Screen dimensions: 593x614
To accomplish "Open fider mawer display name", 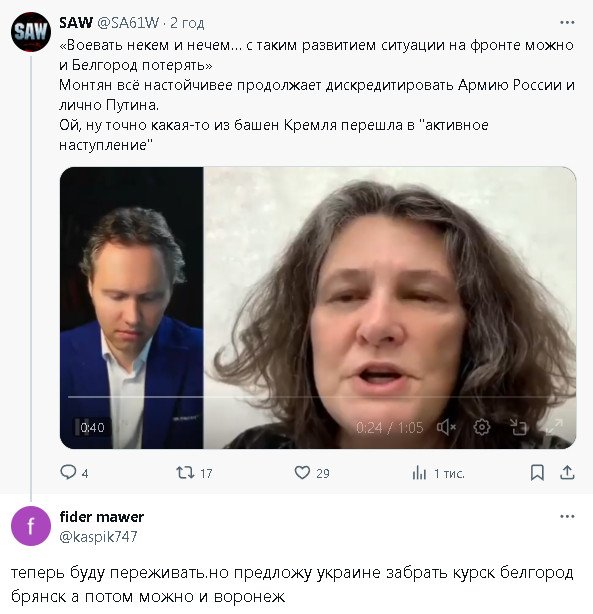I will 102,517.
